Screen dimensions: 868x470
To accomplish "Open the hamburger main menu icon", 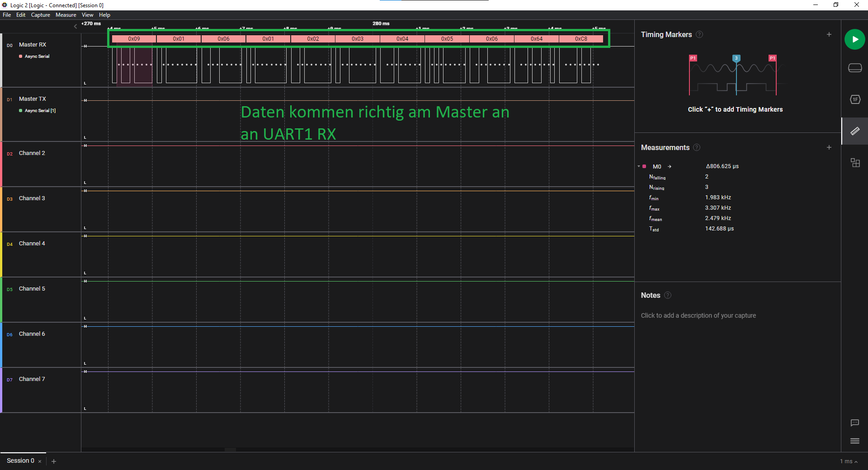I will 854,441.
